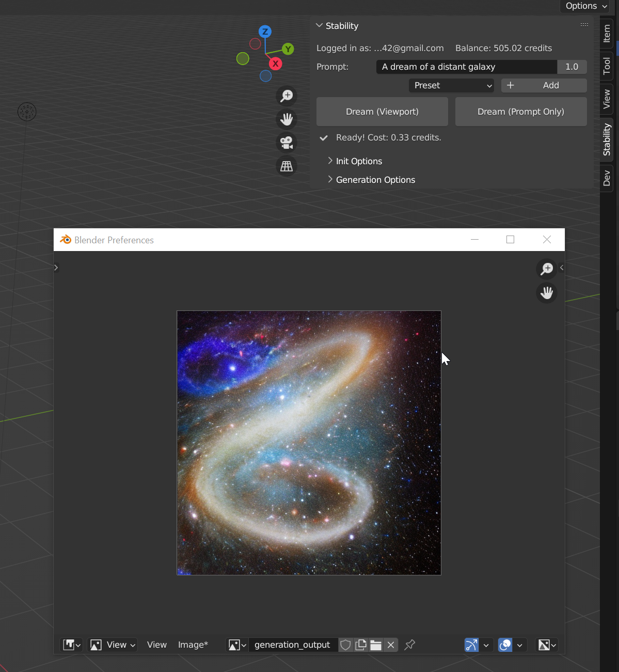619x672 pixels.
Task: Click the prompt text input field
Action: (x=466, y=67)
